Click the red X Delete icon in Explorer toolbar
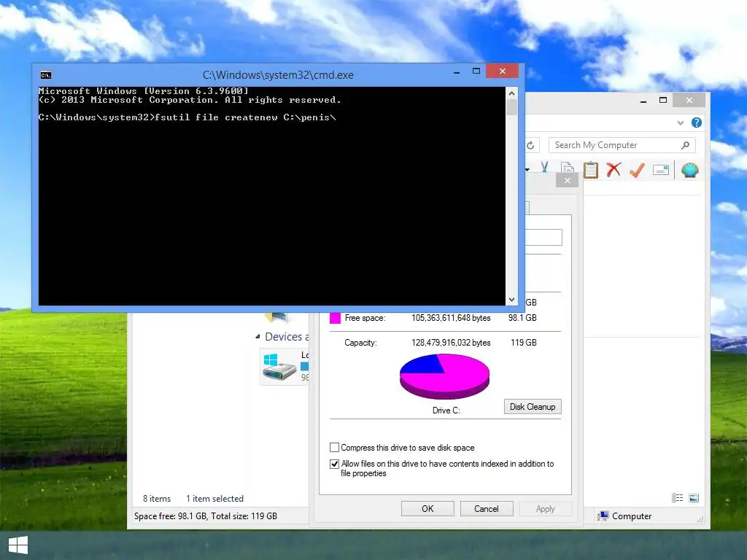 click(x=614, y=169)
